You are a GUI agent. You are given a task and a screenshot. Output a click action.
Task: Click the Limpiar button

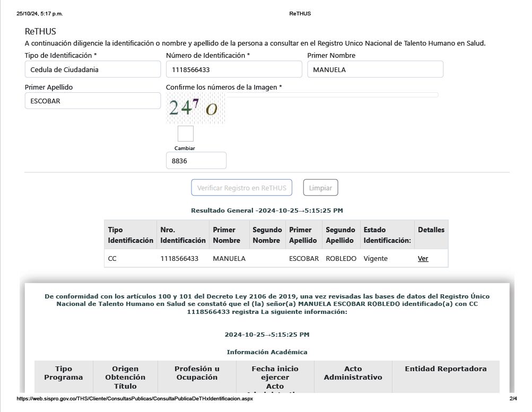click(320, 188)
